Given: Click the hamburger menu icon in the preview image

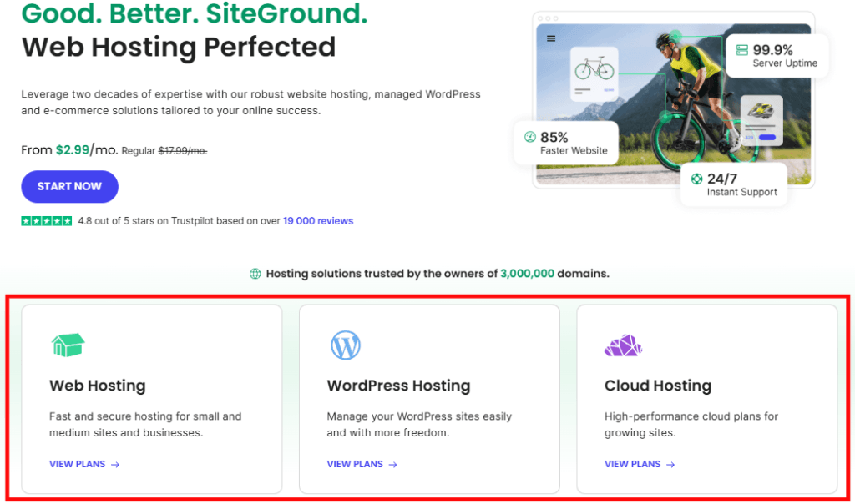Looking at the screenshot, I should pyautogui.click(x=551, y=38).
